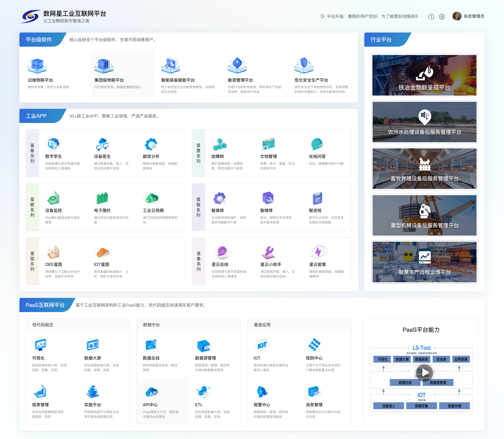Viewport: 504px width, 439px height.
Task: Click the help question mark icon
Action: pyautogui.click(x=431, y=16)
